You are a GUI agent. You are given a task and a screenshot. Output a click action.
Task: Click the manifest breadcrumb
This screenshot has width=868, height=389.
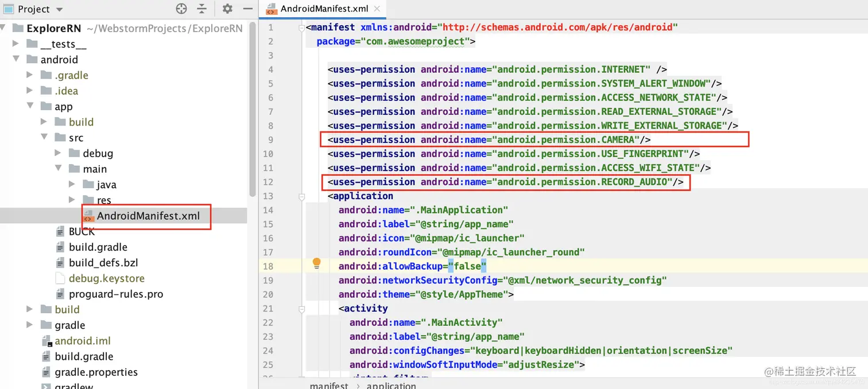tap(329, 385)
